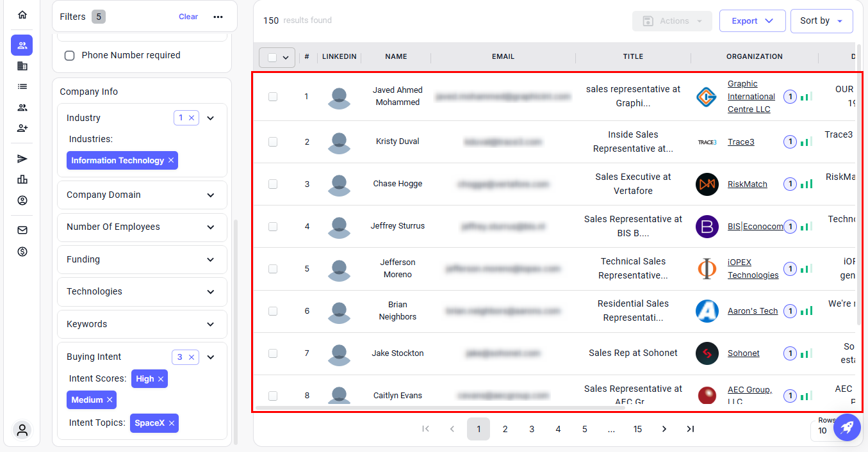Enable Phone Number required checkbox
The width and height of the screenshot is (868, 452).
pos(70,56)
